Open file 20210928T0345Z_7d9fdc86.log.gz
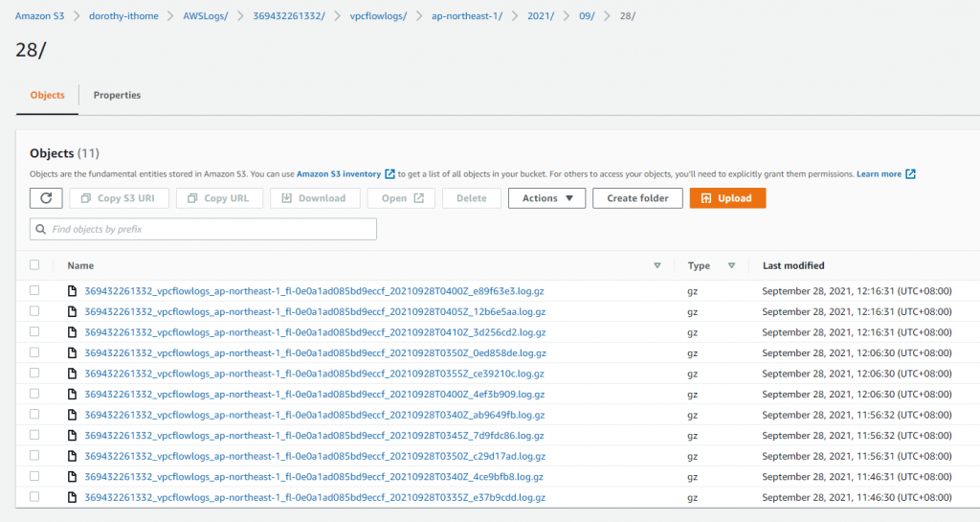 coord(314,435)
